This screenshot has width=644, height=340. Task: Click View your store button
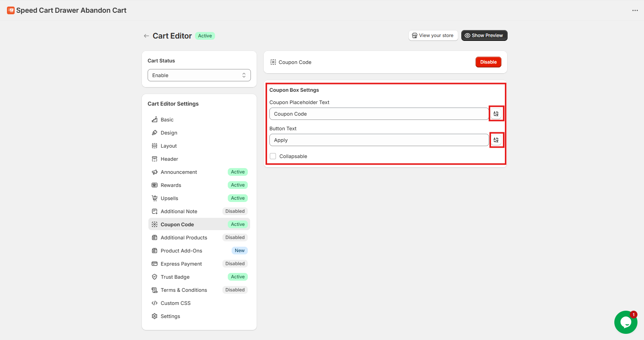coord(433,35)
